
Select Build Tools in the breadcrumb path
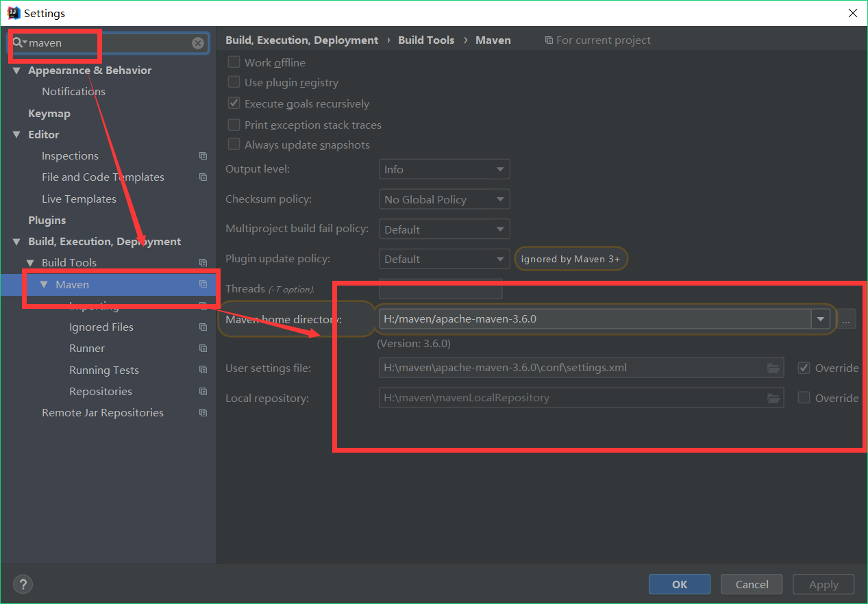[x=425, y=40]
